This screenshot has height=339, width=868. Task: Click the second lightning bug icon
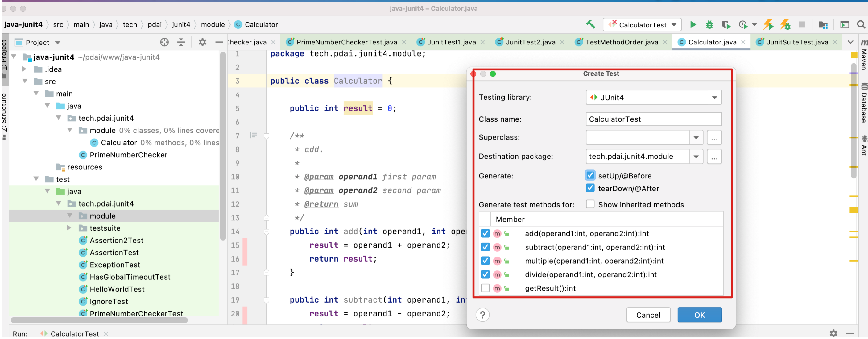tap(785, 25)
